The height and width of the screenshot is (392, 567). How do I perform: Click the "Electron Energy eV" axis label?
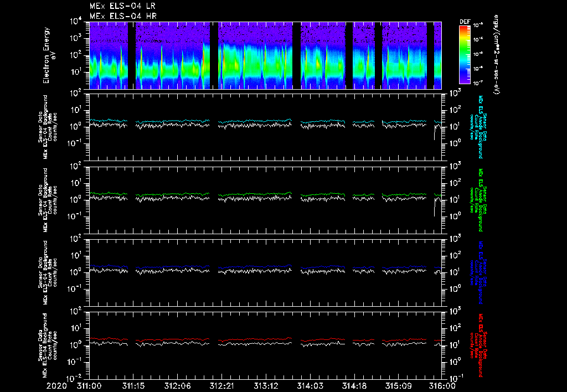pyautogui.click(x=49, y=55)
